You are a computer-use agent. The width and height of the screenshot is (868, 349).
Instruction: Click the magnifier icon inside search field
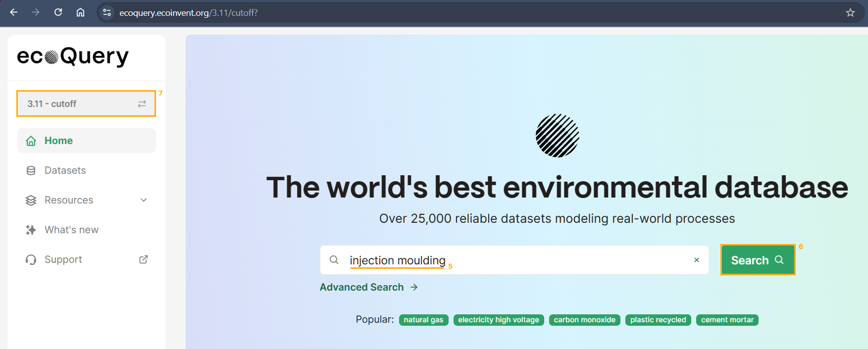[x=334, y=260]
